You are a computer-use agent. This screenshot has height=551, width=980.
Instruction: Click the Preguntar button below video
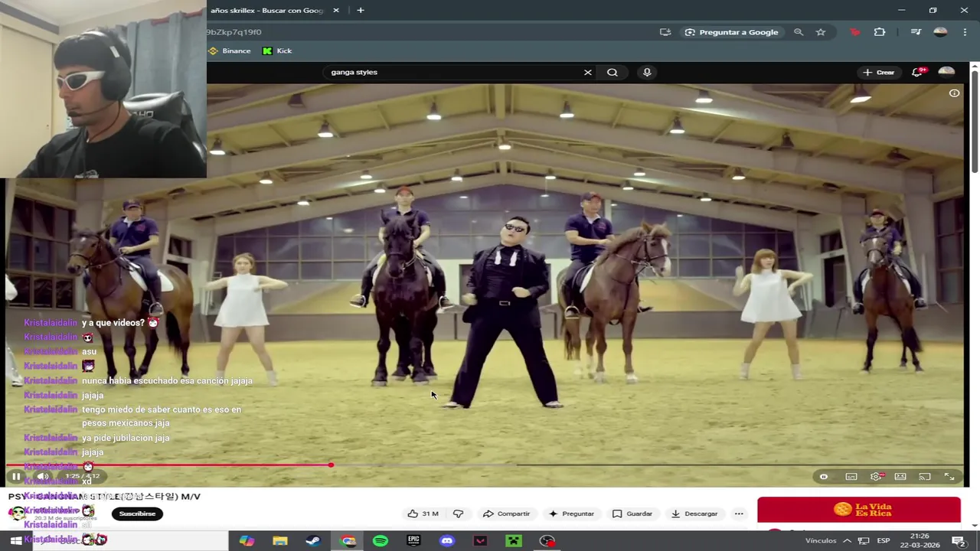pos(571,514)
